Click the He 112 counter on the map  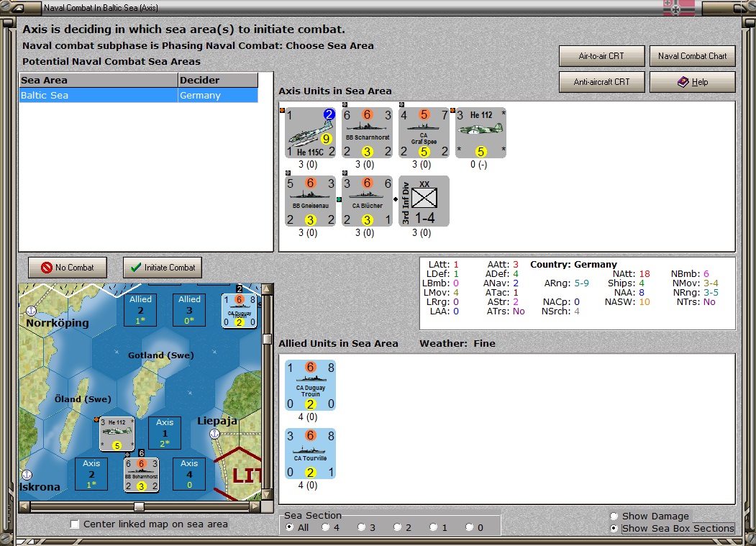pos(117,434)
